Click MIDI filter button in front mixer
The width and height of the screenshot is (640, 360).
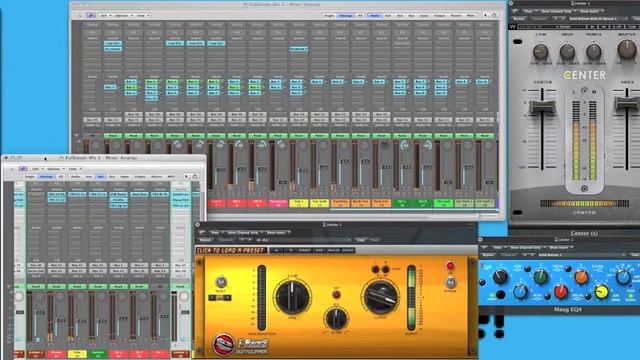(171, 177)
